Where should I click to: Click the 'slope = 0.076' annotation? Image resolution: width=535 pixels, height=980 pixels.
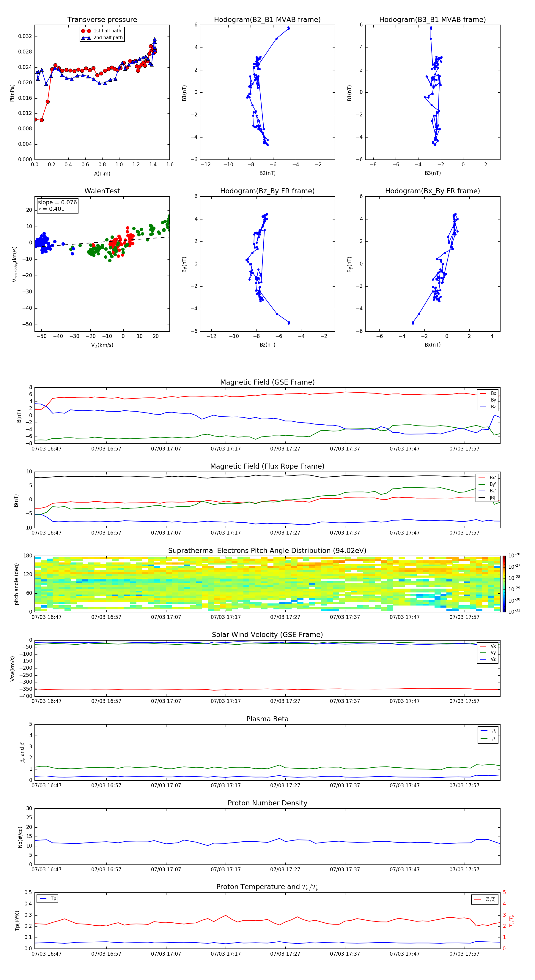point(57,203)
